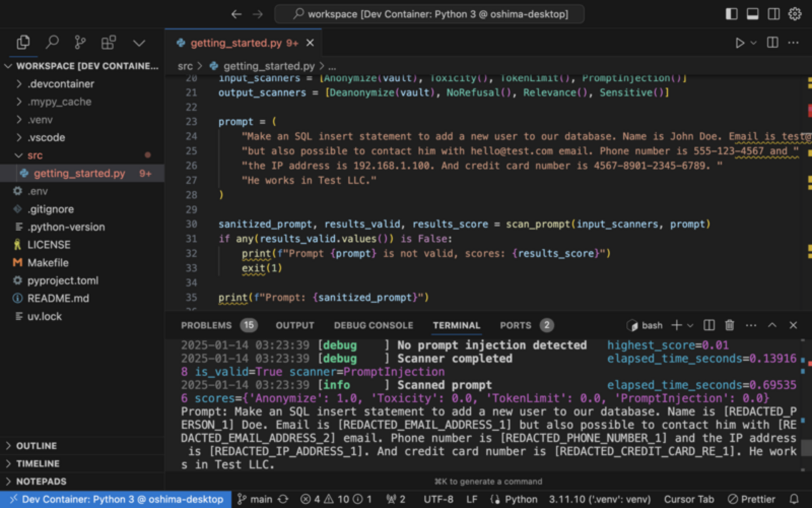The height and width of the screenshot is (508, 812).
Task: Toggle the secondary sidebar layout icon
Action: point(773,14)
